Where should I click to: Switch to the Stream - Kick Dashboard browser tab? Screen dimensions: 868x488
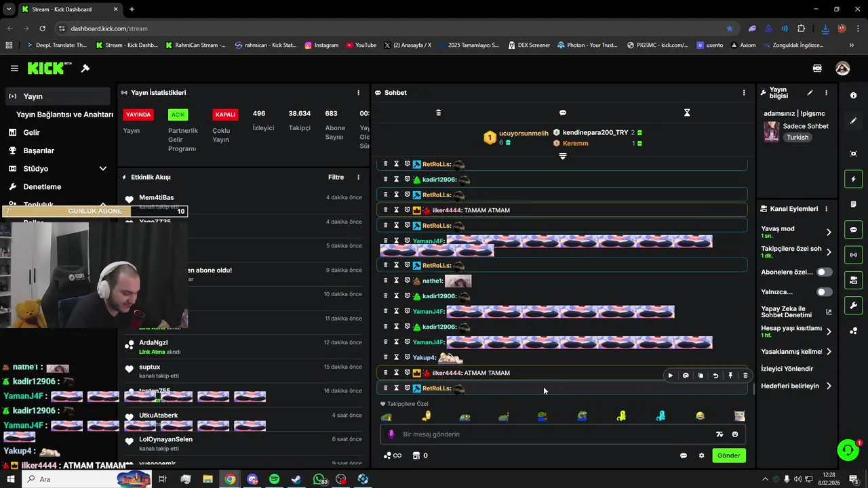pyautogui.click(x=68, y=9)
